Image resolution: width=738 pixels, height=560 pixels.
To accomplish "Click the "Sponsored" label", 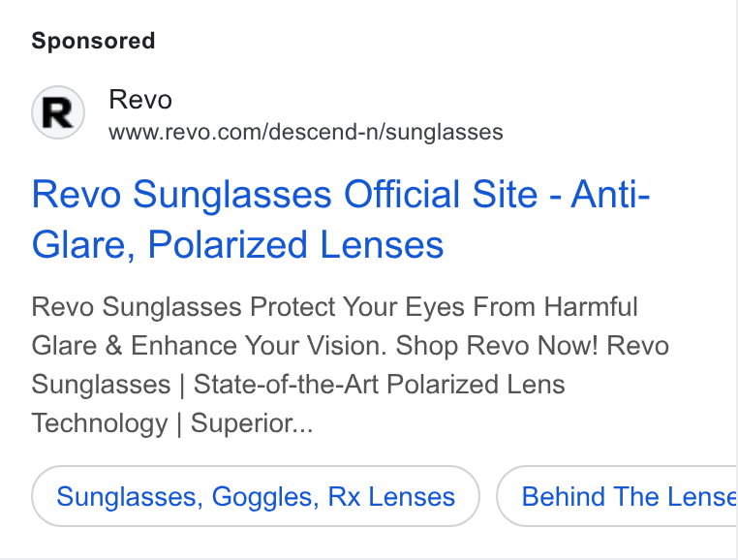I will pyautogui.click(x=93, y=41).
